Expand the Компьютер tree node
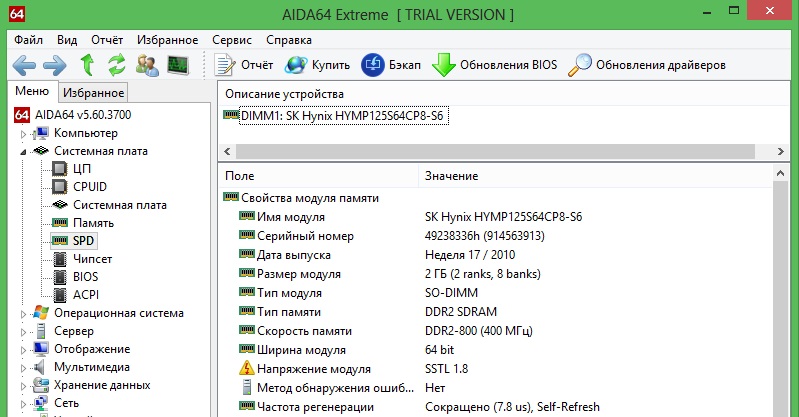The width and height of the screenshot is (799, 417). [23, 134]
